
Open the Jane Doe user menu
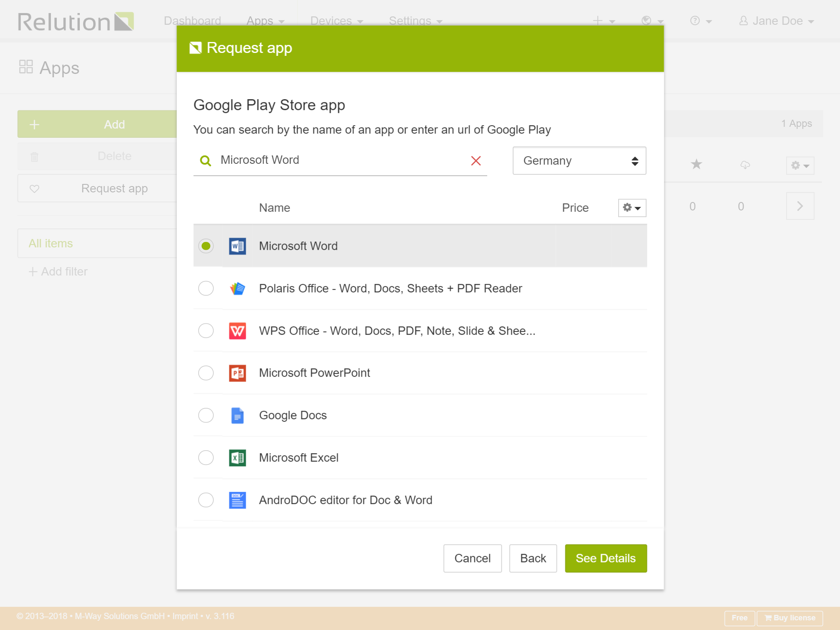pyautogui.click(x=776, y=21)
